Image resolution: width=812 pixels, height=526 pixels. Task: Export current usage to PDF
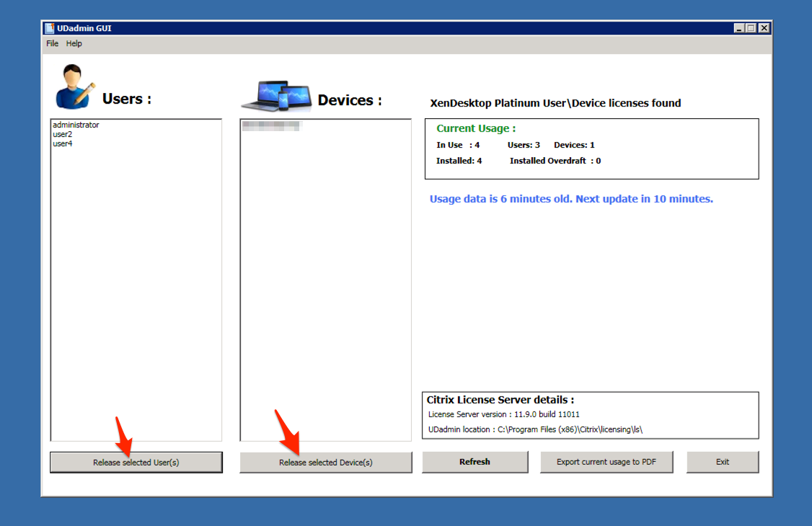tap(606, 462)
